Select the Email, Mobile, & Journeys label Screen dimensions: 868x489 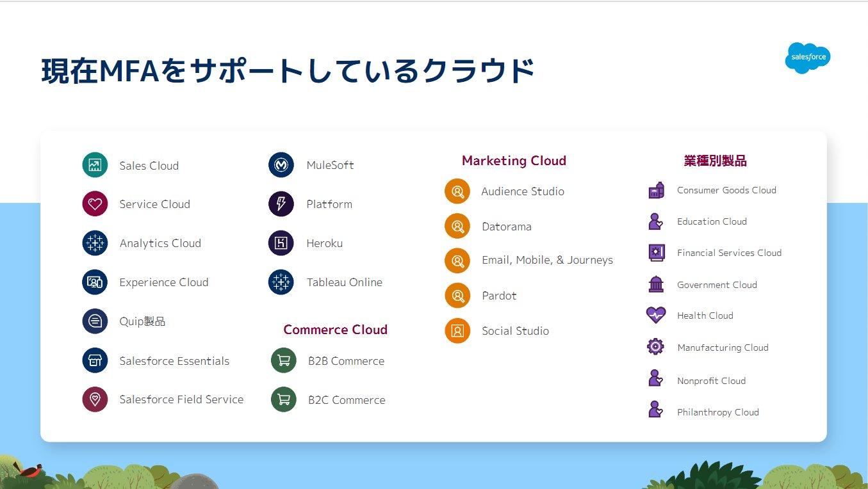pyautogui.click(x=547, y=260)
